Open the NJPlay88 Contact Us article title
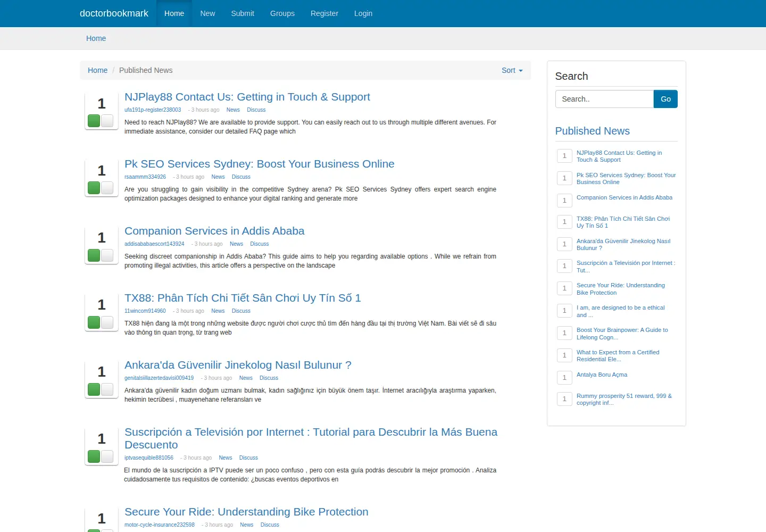The image size is (766, 532). click(x=247, y=97)
